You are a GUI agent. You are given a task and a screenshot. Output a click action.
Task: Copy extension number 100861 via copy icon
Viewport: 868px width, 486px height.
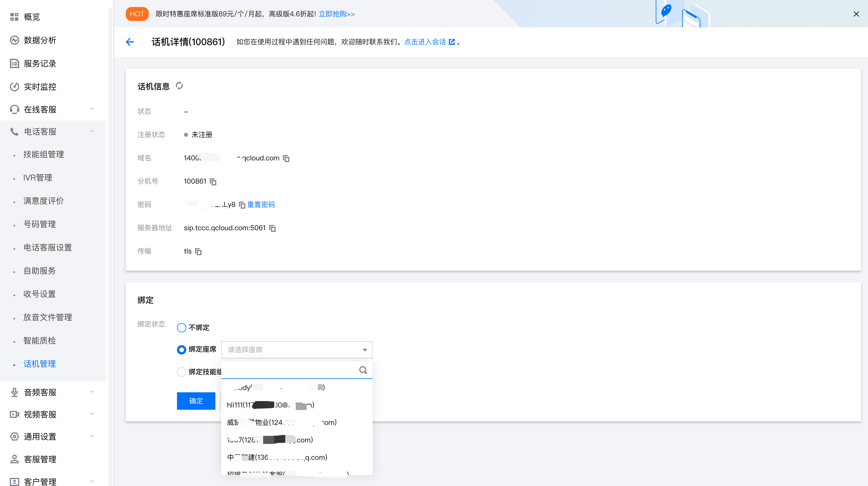(213, 182)
